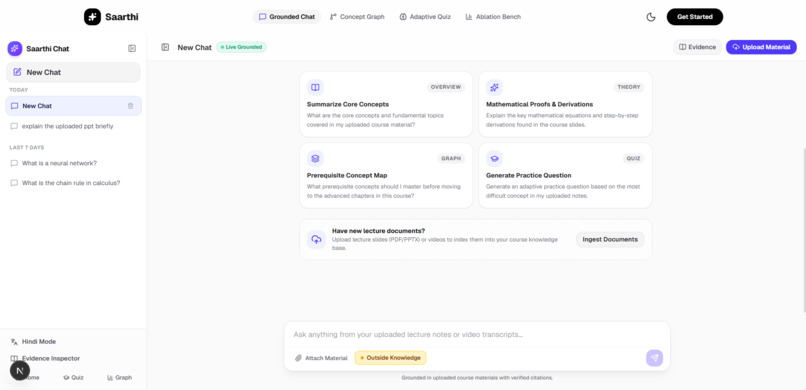
Task: Select the highlighted New Chat conversation
Action: click(73, 106)
